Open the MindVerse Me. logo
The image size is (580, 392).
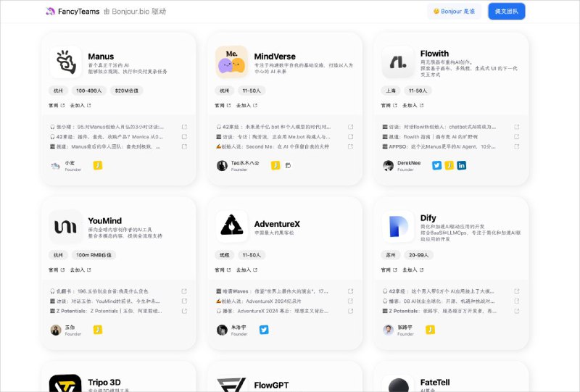(x=231, y=62)
